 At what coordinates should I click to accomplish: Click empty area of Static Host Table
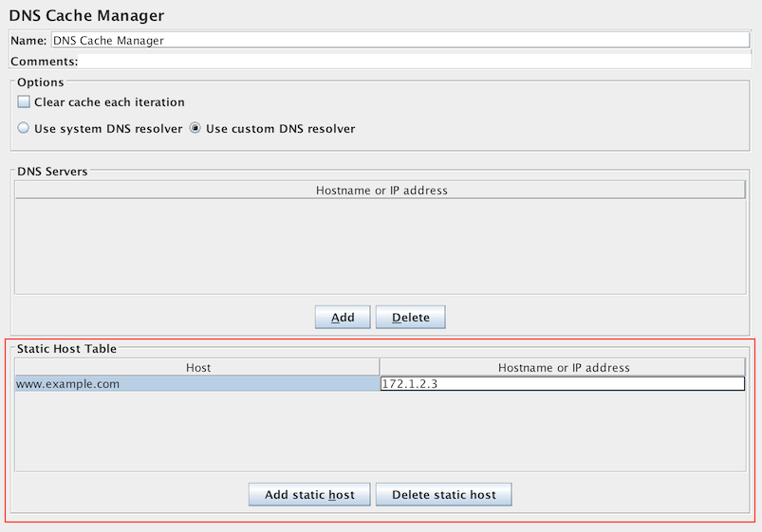pyautogui.click(x=381, y=431)
